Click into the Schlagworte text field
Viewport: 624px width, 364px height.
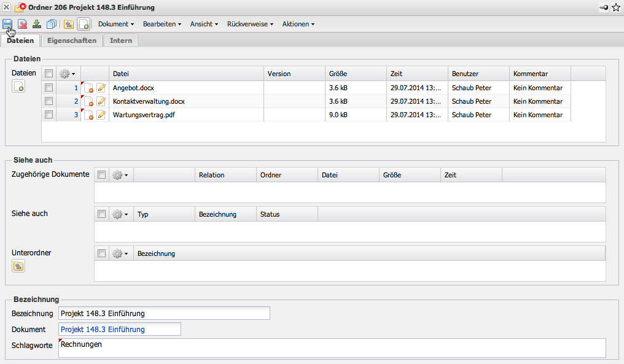coord(332,348)
